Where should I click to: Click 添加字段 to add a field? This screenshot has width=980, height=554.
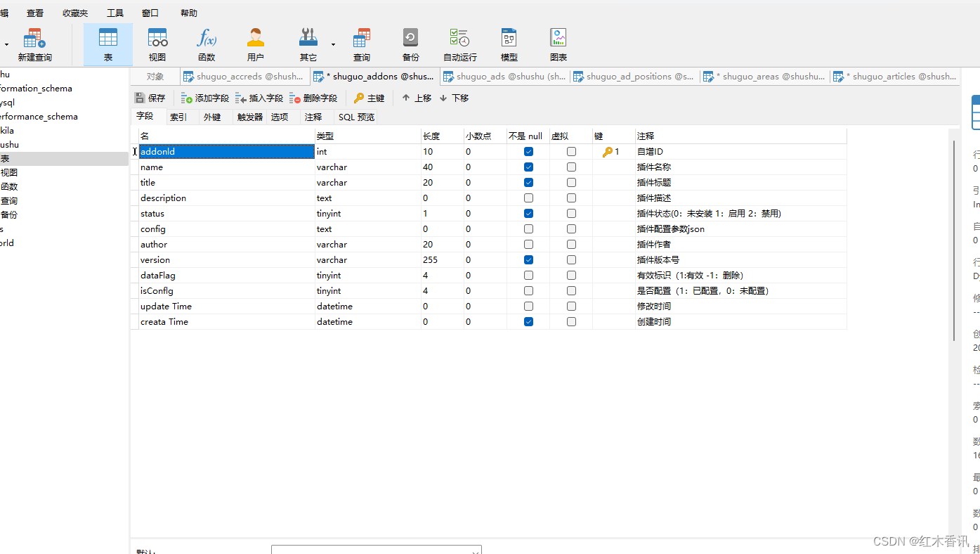[x=205, y=98]
